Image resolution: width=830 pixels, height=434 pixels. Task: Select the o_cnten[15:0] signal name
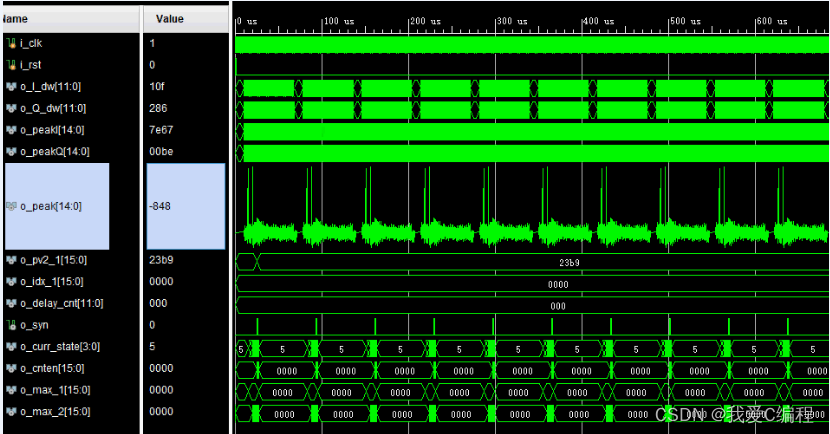53,369
